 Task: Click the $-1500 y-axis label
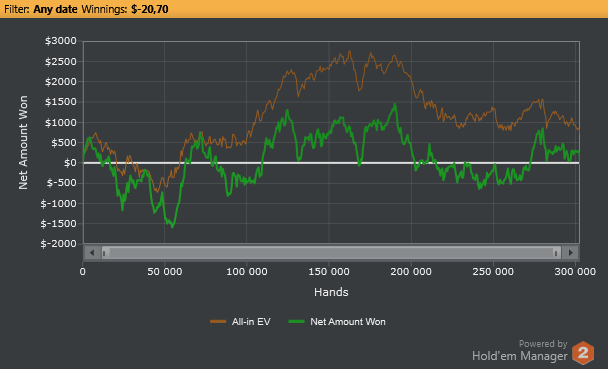59,223
